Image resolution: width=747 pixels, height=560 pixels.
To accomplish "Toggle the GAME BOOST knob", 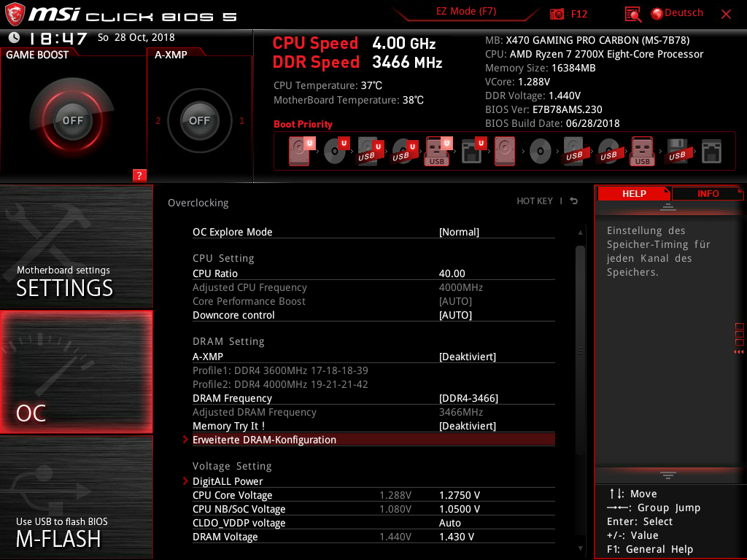I will click(x=72, y=120).
